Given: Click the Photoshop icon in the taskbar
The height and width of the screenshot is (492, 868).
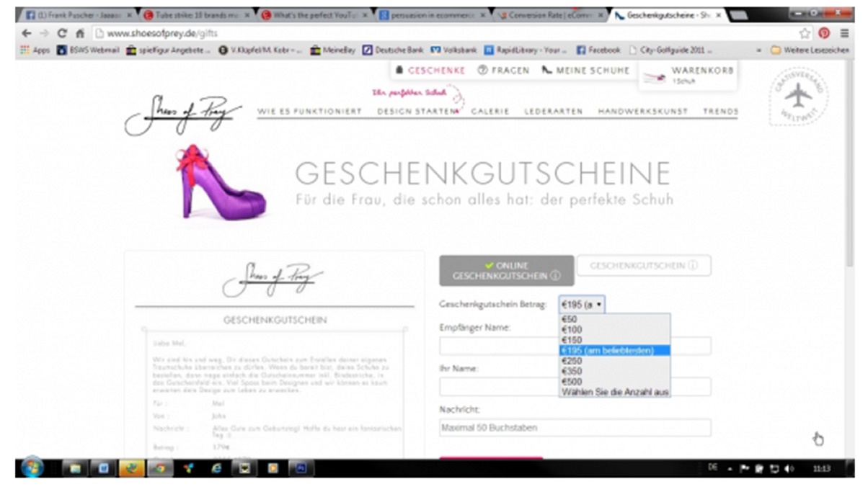Looking at the screenshot, I should [301, 468].
